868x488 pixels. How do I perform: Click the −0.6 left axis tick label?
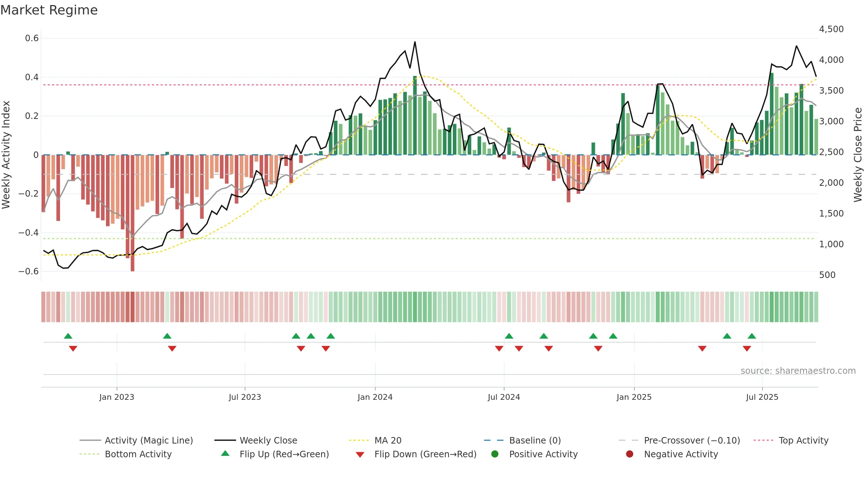coord(29,271)
